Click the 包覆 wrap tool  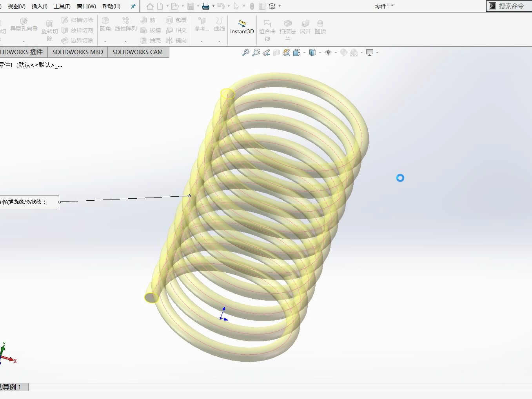coord(176,20)
